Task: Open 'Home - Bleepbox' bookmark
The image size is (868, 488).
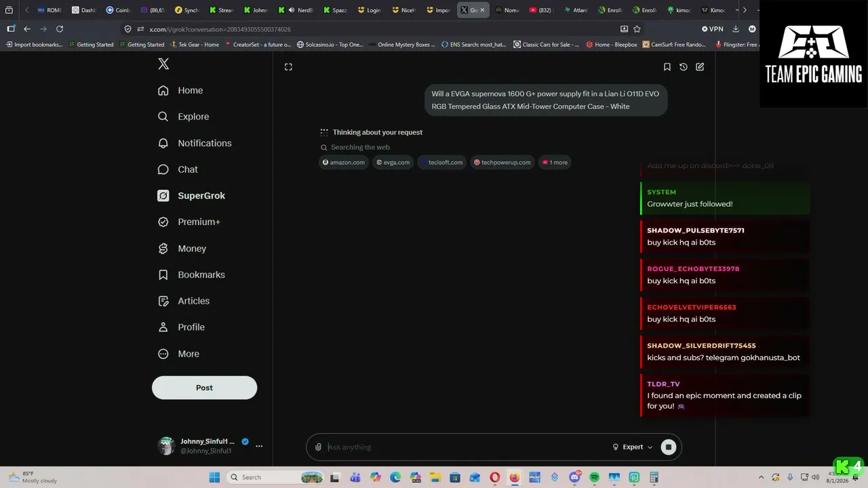Action: coord(612,45)
